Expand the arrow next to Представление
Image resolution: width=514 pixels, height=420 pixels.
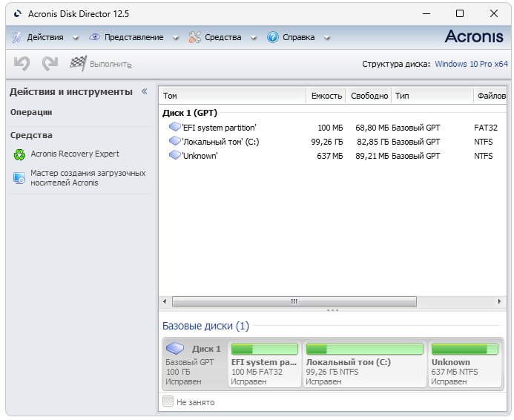point(175,38)
